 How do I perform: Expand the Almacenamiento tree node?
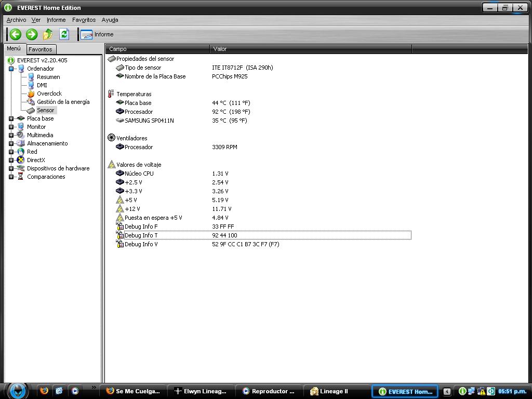click(11, 143)
